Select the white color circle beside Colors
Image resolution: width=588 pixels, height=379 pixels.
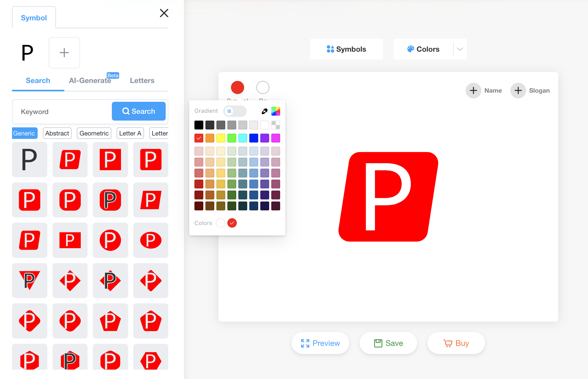tap(220, 223)
